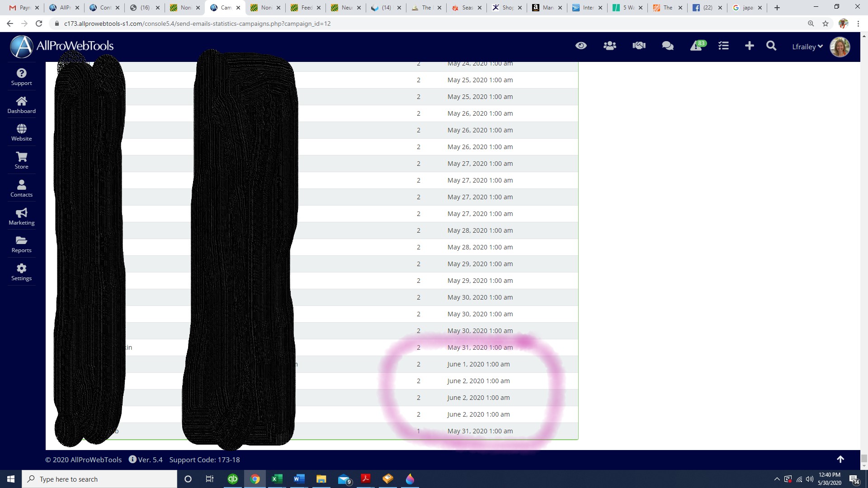The height and width of the screenshot is (488, 868).
Task: Open the Mail app on the taskbar
Action: coord(344,479)
